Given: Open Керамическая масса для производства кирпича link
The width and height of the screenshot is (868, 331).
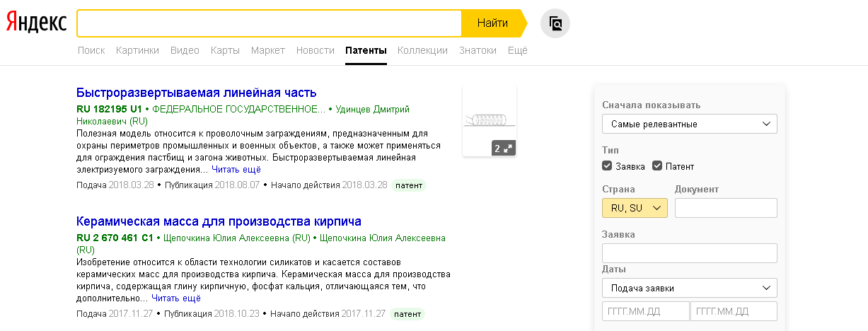Looking at the screenshot, I should pyautogui.click(x=219, y=221).
